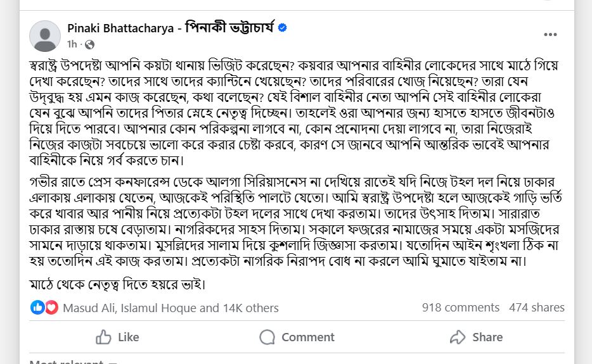592x364 pixels.
Task: Click the public audience globe icon
Action: pos(89,44)
